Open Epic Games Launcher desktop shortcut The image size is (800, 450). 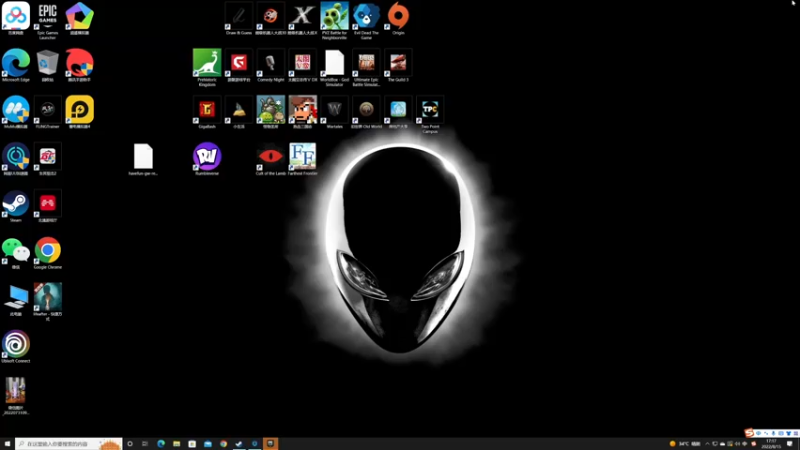tap(47, 20)
